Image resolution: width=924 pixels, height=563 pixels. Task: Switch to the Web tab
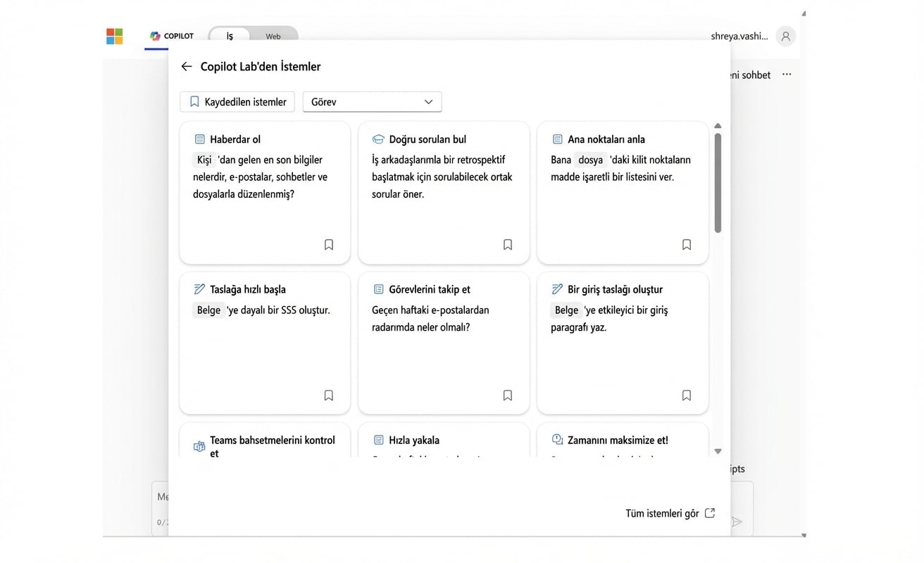pyautogui.click(x=273, y=36)
